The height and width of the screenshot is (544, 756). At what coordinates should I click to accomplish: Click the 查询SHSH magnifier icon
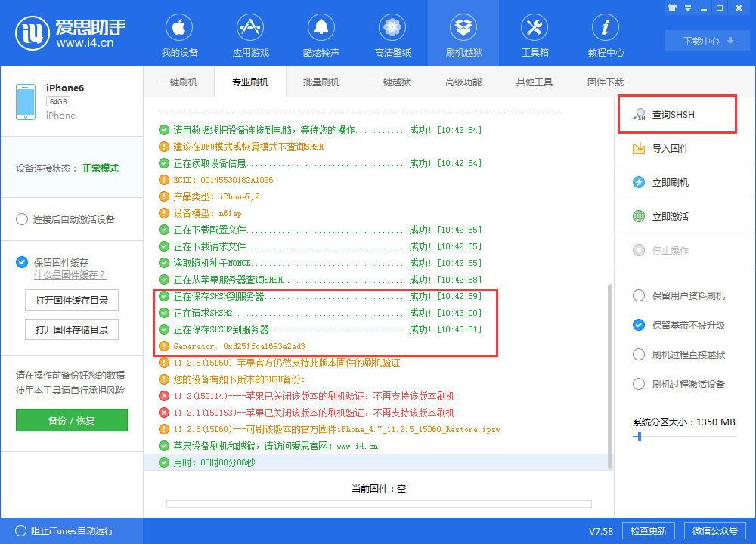click(x=639, y=114)
